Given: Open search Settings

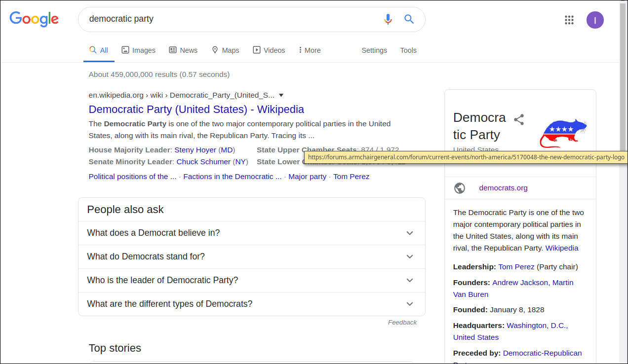Looking at the screenshot, I should [x=374, y=50].
